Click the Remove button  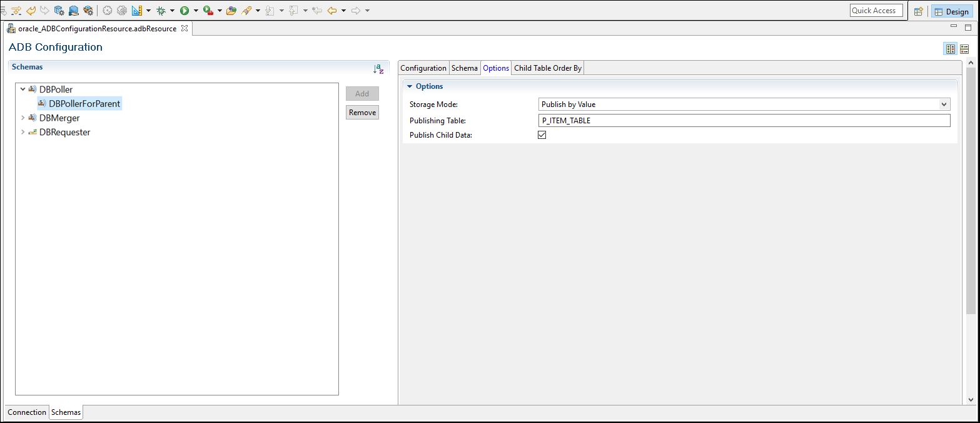(x=362, y=113)
